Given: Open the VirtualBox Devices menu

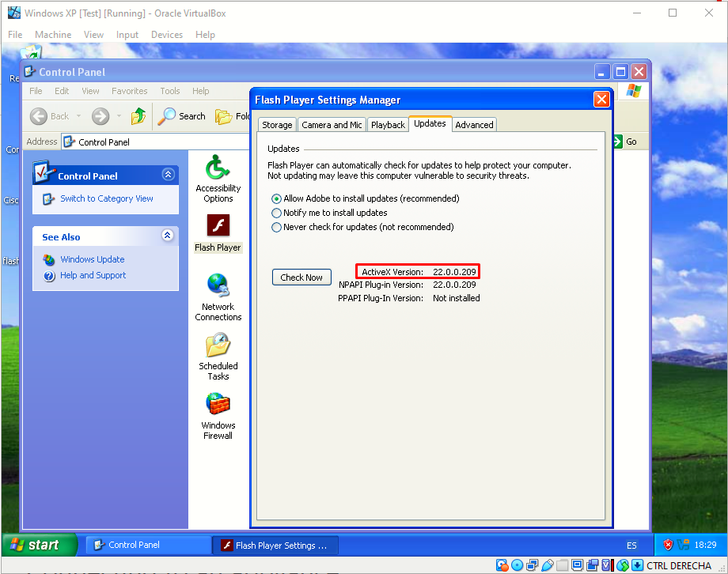Looking at the screenshot, I should [x=167, y=35].
